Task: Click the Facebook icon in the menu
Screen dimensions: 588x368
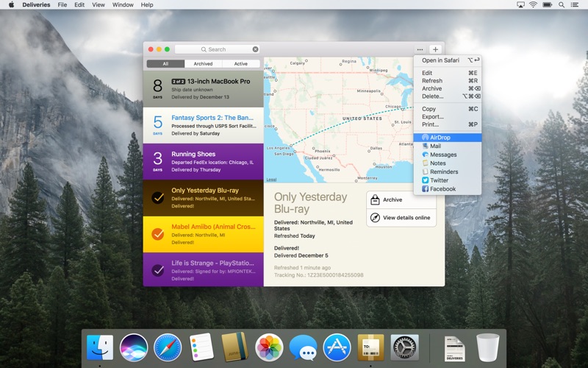Action: [x=426, y=189]
